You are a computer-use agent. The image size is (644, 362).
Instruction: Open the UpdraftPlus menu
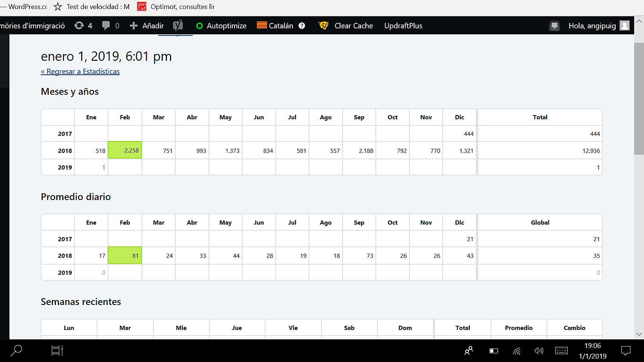coord(403,26)
